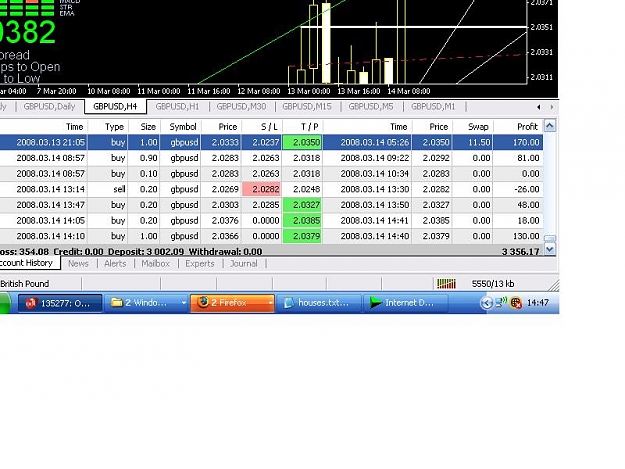Click the history list scroll up arrow

tap(550, 126)
